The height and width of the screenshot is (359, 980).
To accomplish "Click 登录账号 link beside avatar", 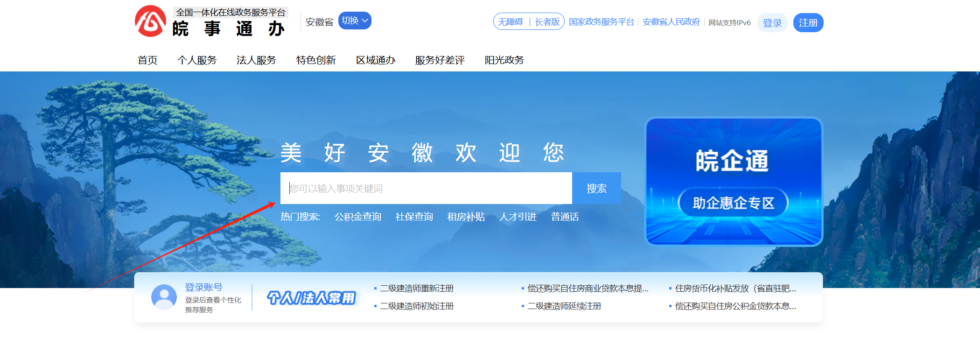I will (203, 287).
